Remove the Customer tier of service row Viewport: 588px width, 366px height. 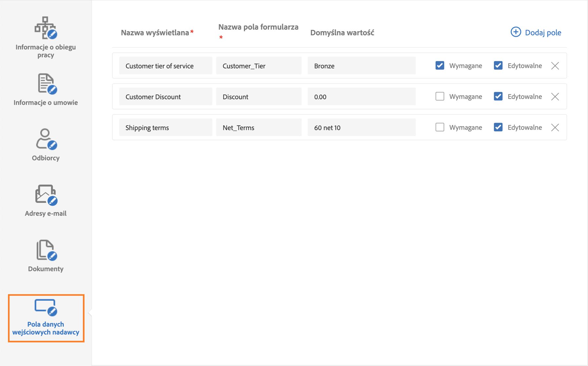(555, 66)
